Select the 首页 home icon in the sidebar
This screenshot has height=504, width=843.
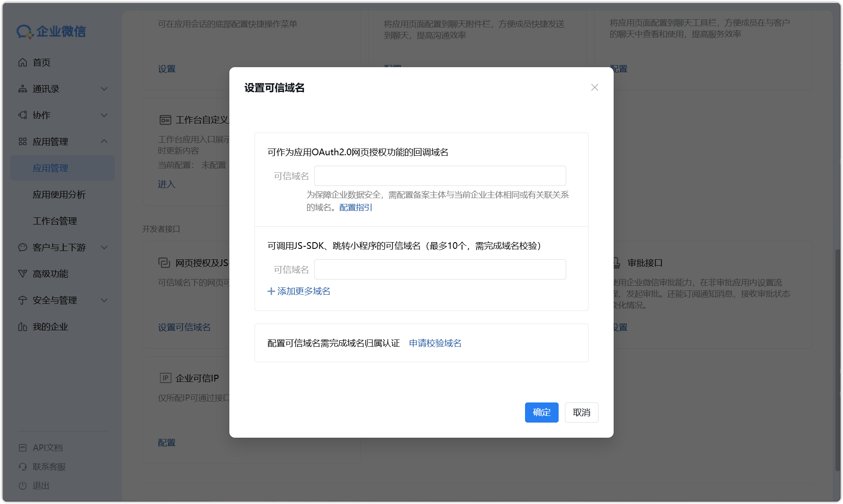[22, 62]
